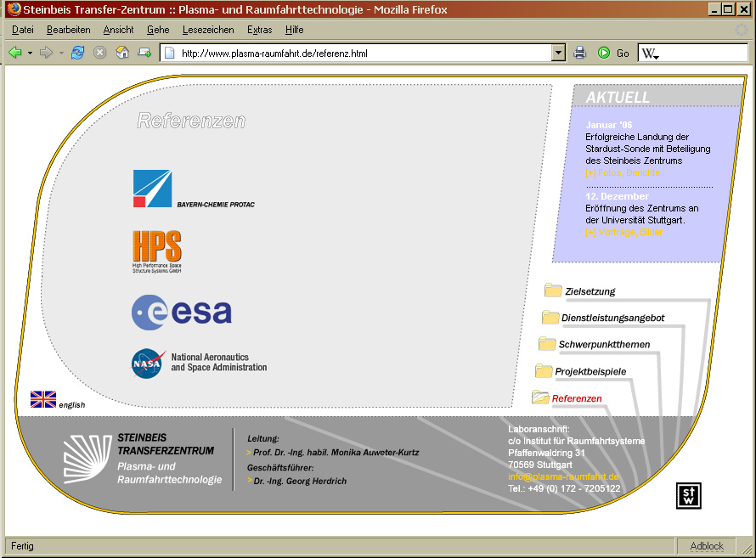Click the Print icon
Screen dimensions: 756x558
580,53
